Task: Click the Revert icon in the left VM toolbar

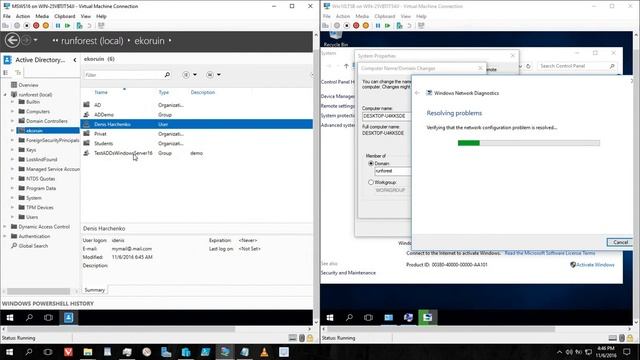Action: coord(89,26)
